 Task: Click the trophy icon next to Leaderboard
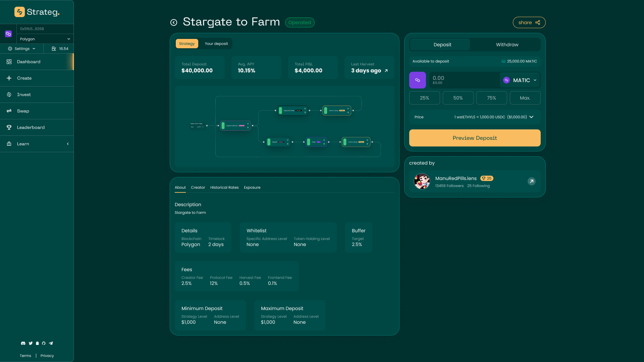click(x=9, y=127)
